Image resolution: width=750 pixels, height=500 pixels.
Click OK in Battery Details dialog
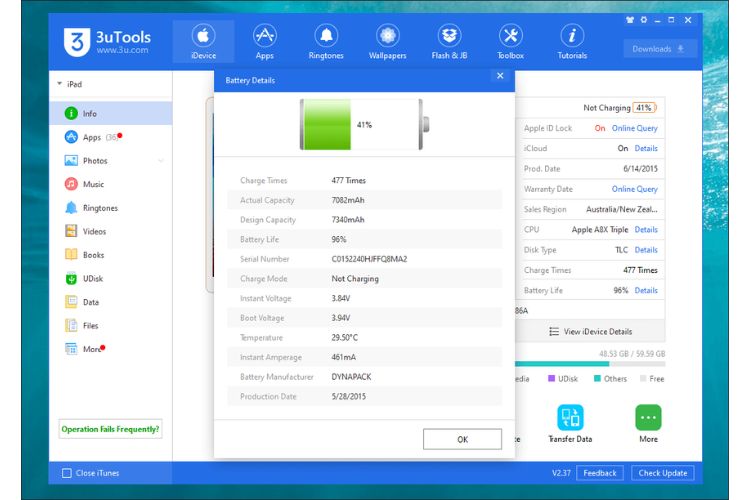462,439
